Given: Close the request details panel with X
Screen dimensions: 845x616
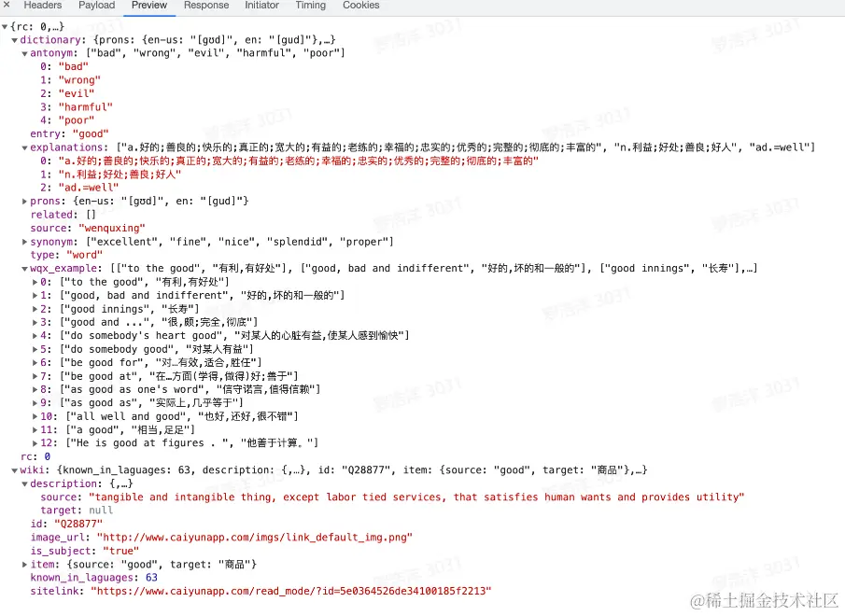Looking at the screenshot, I should 7,5.
